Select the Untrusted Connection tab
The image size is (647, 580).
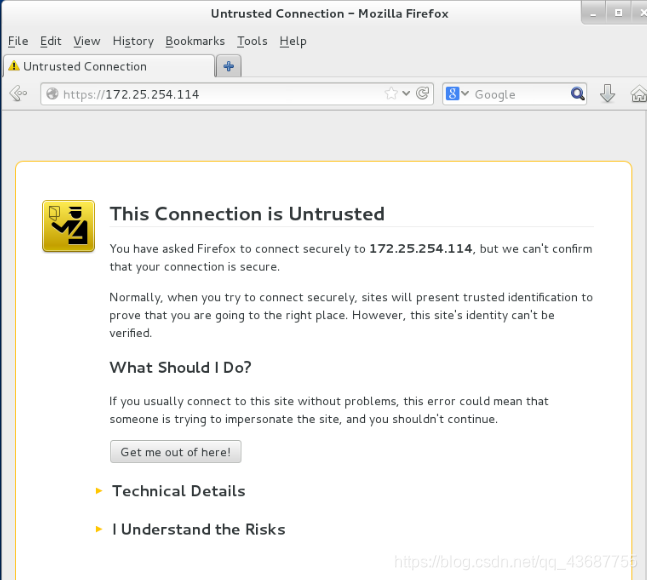tap(109, 66)
